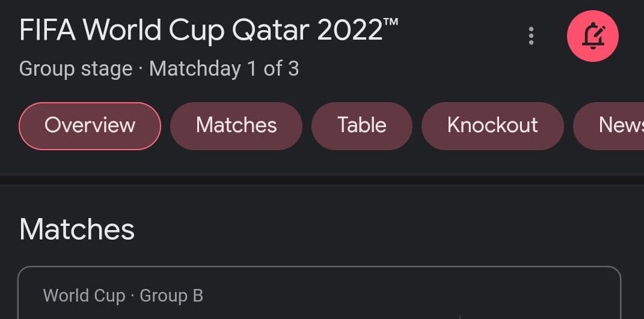
Task: Click the empty right side of match card
Action: click(x=541, y=300)
